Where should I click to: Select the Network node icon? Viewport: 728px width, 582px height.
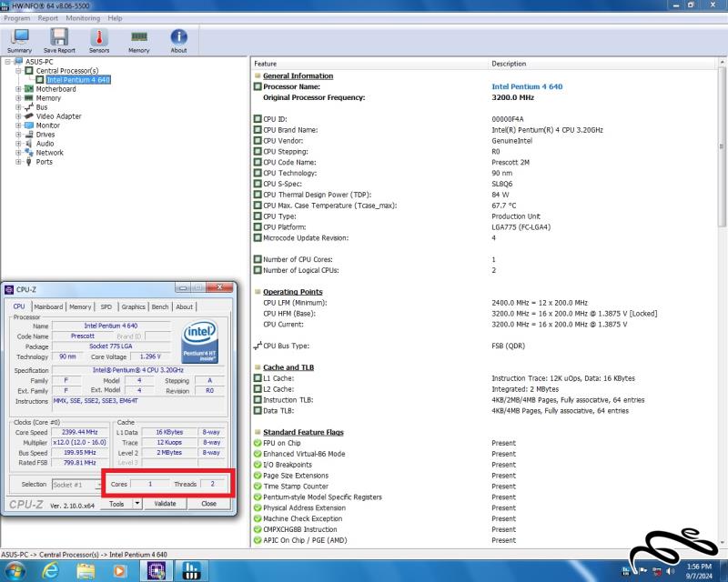point(29,152)
